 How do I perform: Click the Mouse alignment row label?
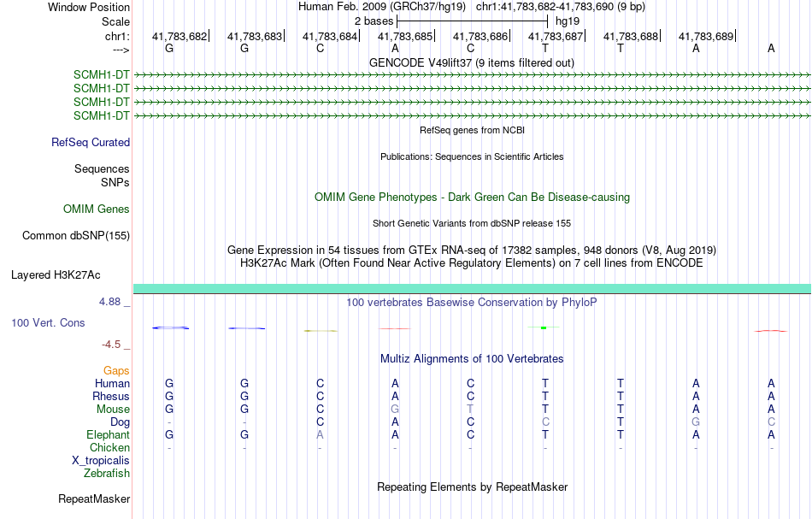(x=113, y=410)
